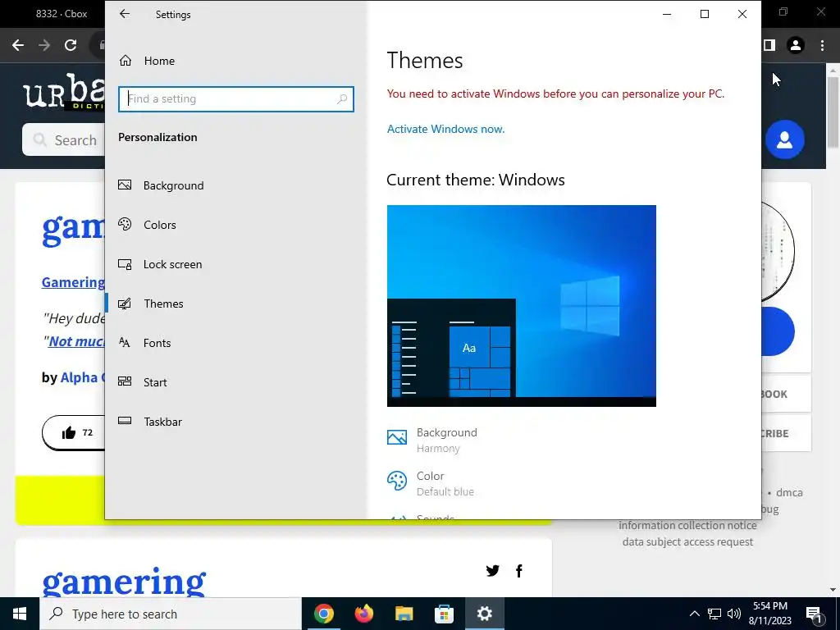The image size is (840, 630).
Task: Open theme Color Default blue option
Action: coord(431,483)
